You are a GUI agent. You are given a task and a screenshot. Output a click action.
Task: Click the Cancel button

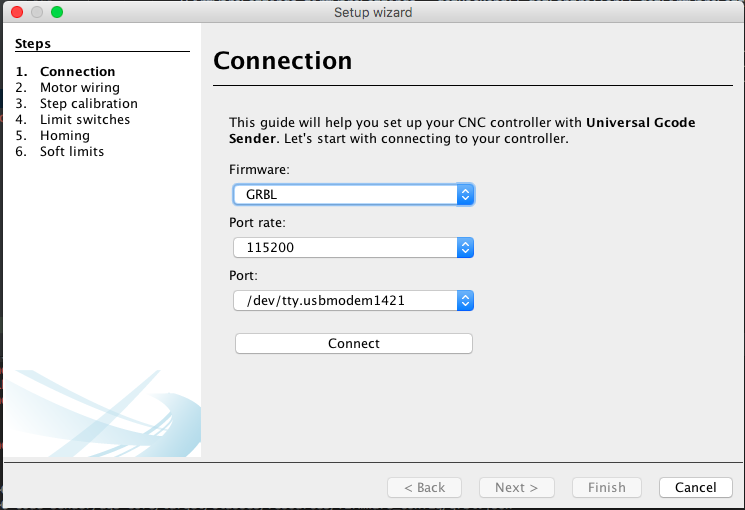[696, 487]
